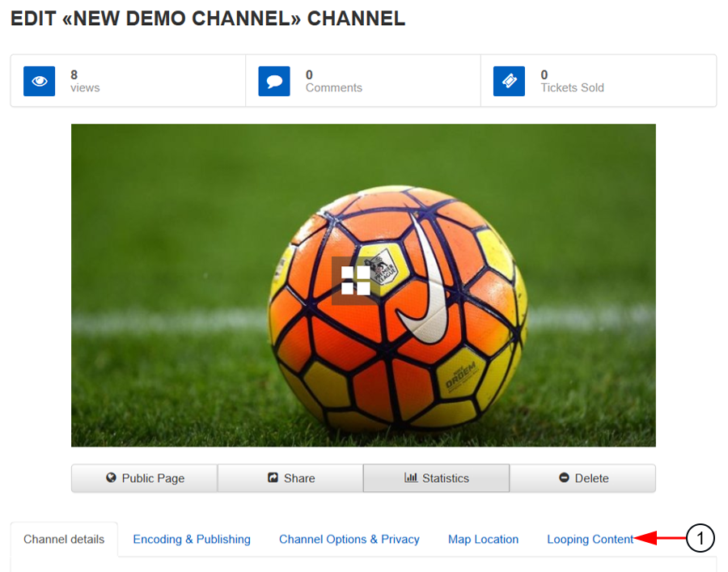This screenshot has height=572, width=728.
Task: Open the channel's Public Page
Action: [x=145, y=478]
